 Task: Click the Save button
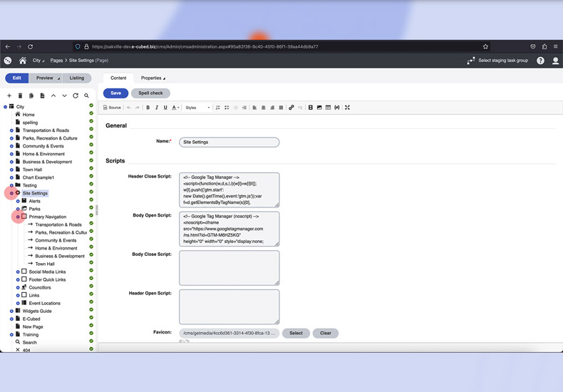pos(115,93)
